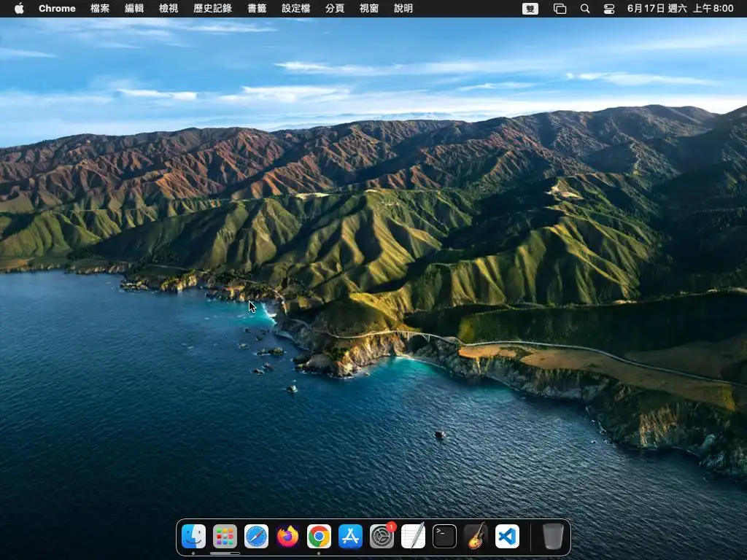Viewport: 747px width, 560px height.
Task: Open the App Store from the Dock
Action: (x=351, y=536)
